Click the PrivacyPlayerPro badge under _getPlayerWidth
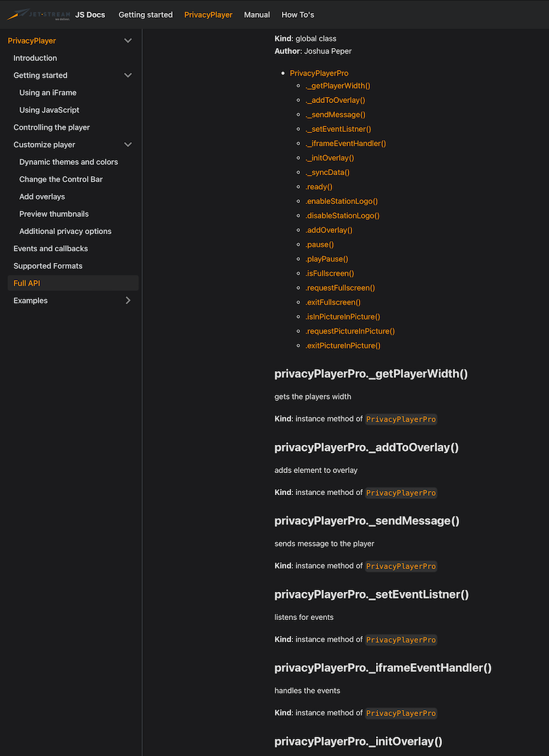This screenshot has height=756, width=549. [401, 419]
